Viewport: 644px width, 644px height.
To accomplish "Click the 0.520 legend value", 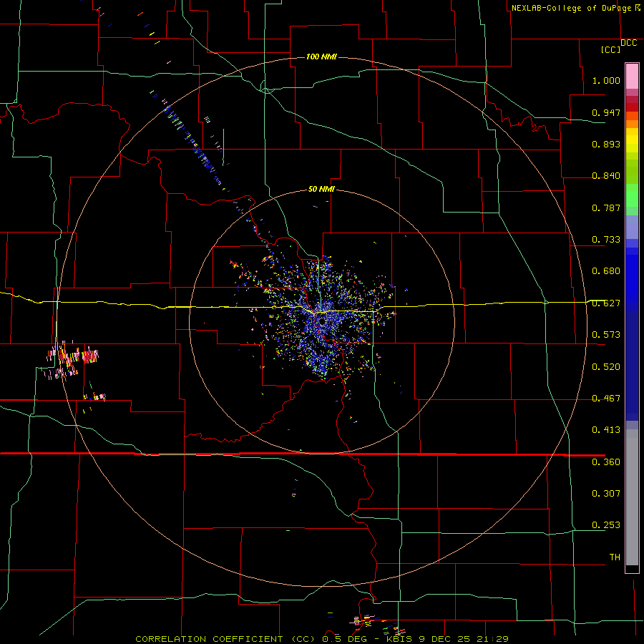I will (x=606, y=367).
